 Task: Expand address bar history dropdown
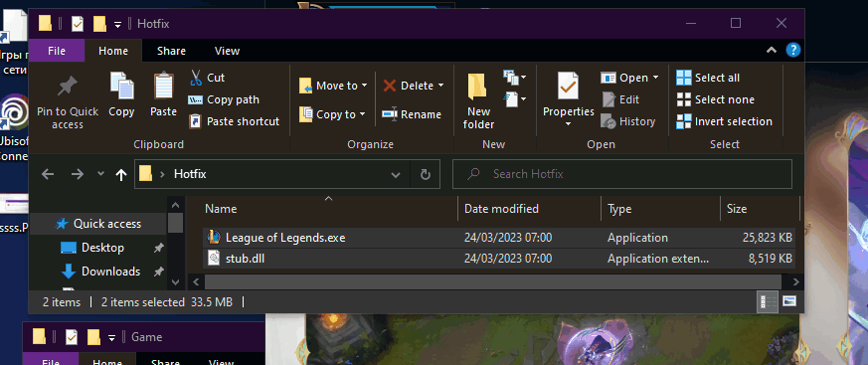pyautogui.click(x=396, y=174)
